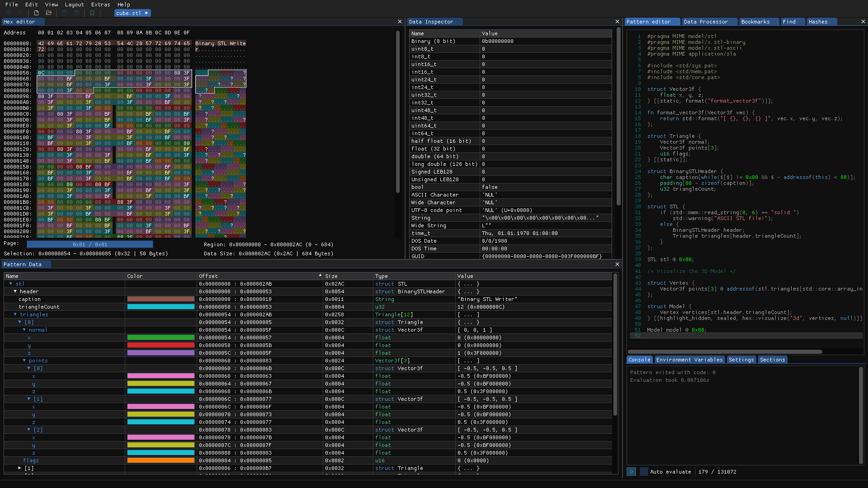868x488 pixels.
Task: Save the file with floppy icon
Action: coord(64,13)
